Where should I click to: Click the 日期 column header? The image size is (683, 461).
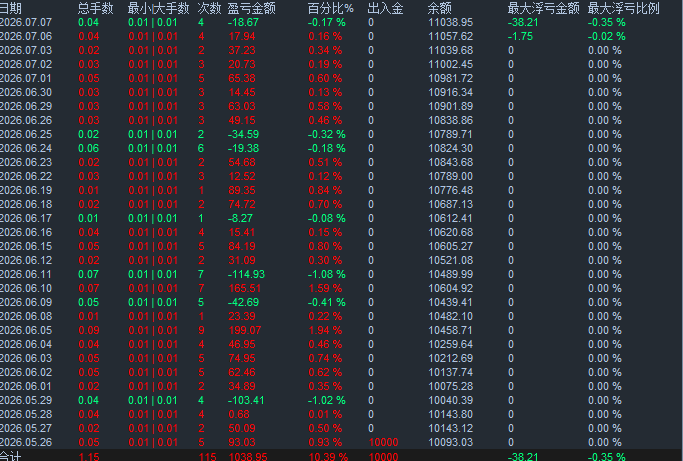(x=10, y=8)
